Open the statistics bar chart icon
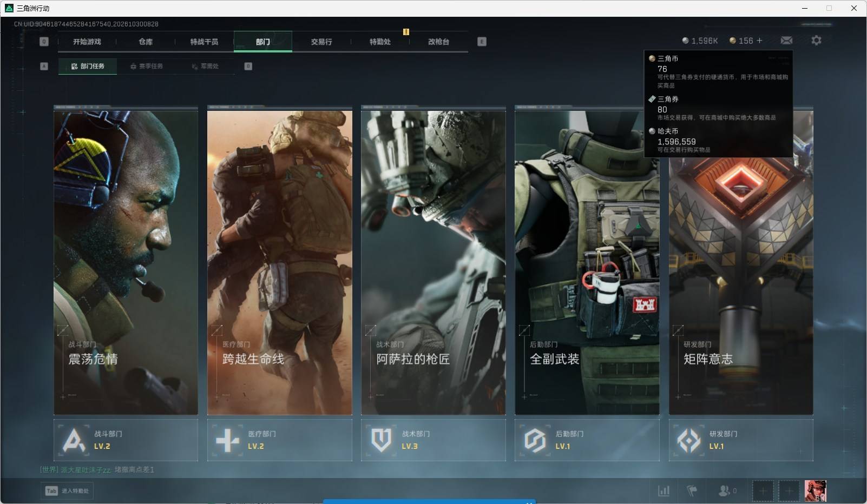Screen dimensions: 867x504 [x=664, y=490]
